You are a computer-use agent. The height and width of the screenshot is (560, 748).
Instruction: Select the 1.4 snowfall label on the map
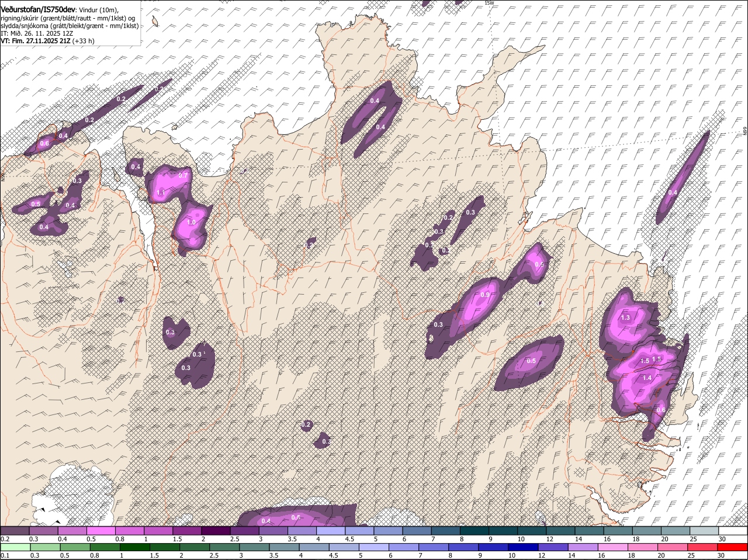(x=647, y=378)
